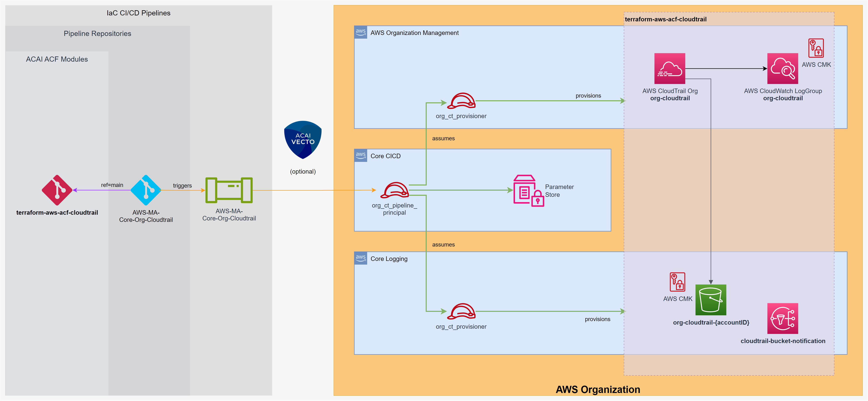Click the green pipeline icon

pos(229,190)
